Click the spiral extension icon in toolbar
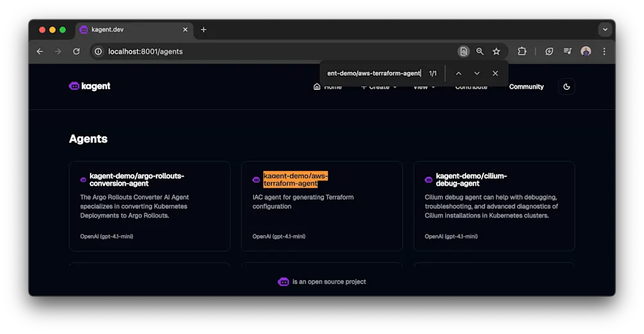 [549, 51]
